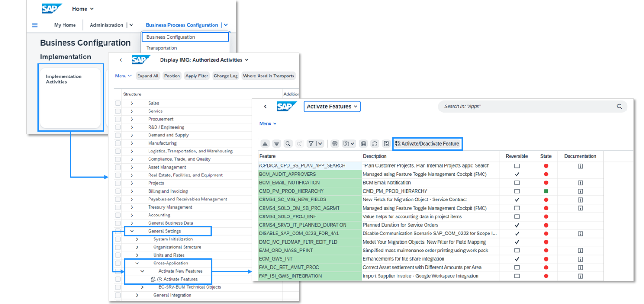Open documentation for CRMS4_SC_MIG_NEW_FIELDS feature

581,200
